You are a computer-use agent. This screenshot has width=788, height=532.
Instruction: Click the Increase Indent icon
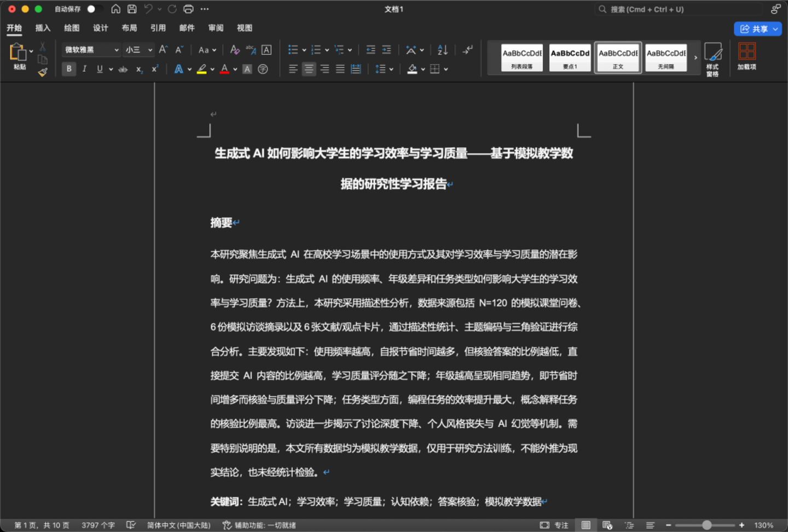pos(386,50)
